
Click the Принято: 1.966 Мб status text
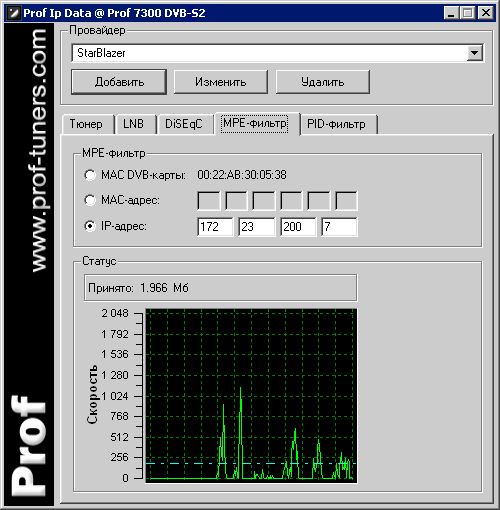[138, 288]
